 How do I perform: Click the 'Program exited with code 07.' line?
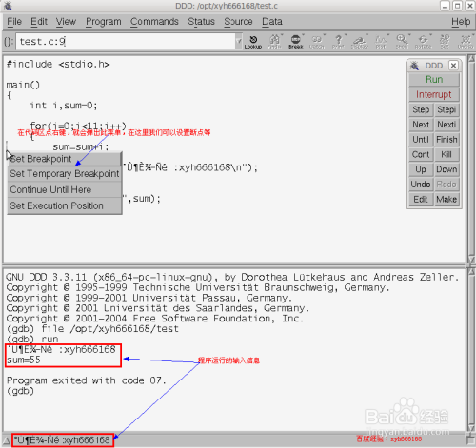tap(86, 380)
